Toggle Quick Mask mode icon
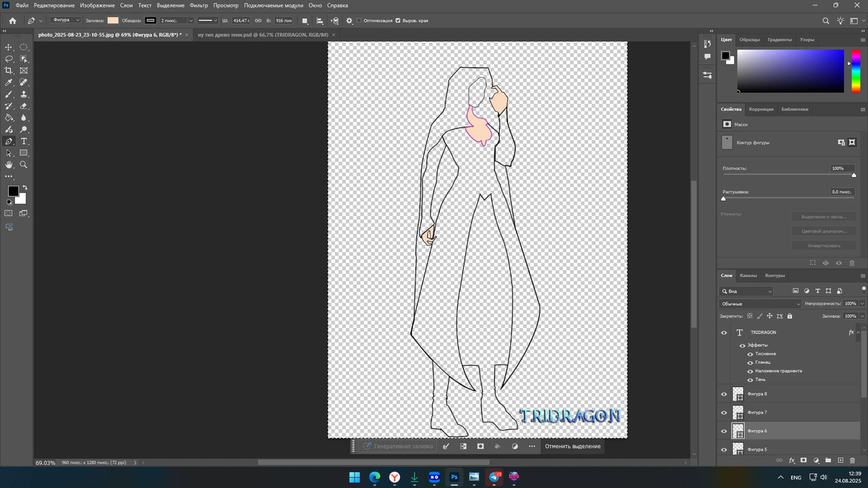This screenshot has width=868, height=488. 9,213
